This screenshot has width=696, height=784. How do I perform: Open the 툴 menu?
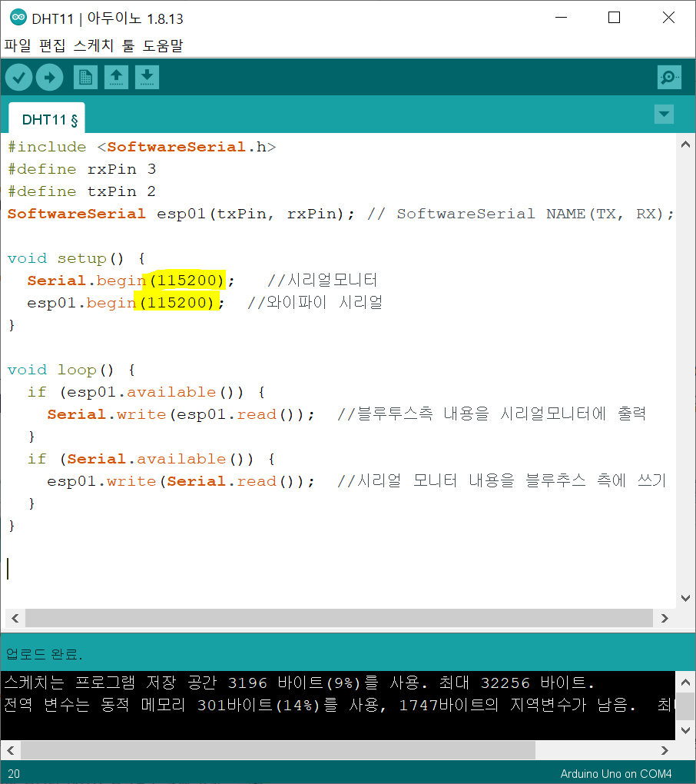[128, 45]
